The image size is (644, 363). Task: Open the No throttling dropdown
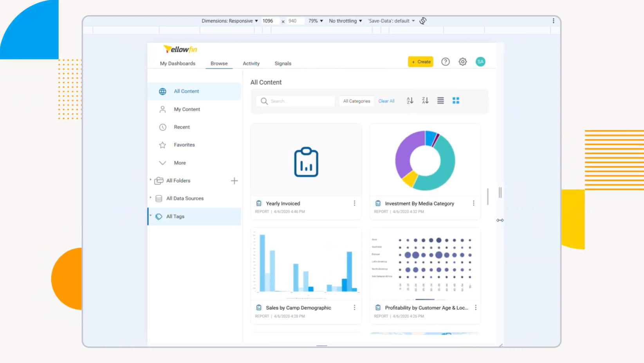[x=345, y=21]
